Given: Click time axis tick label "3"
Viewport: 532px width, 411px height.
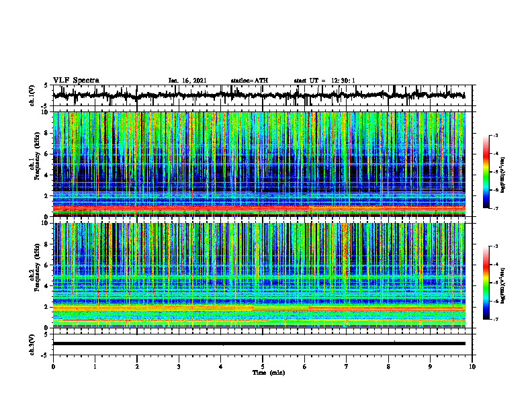Looking at the screenshot, I should (179, 367).
